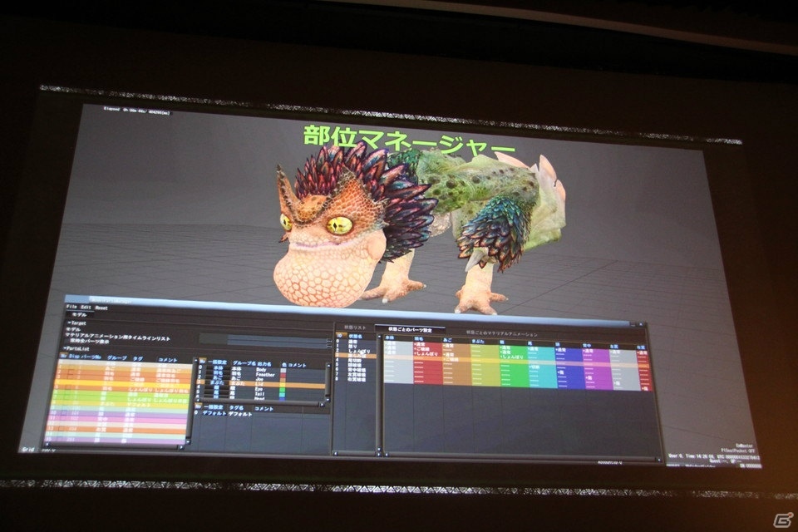This screenshot has width=798, height=532.
Task: Click the 背中 column header
Action: point(588,346)
